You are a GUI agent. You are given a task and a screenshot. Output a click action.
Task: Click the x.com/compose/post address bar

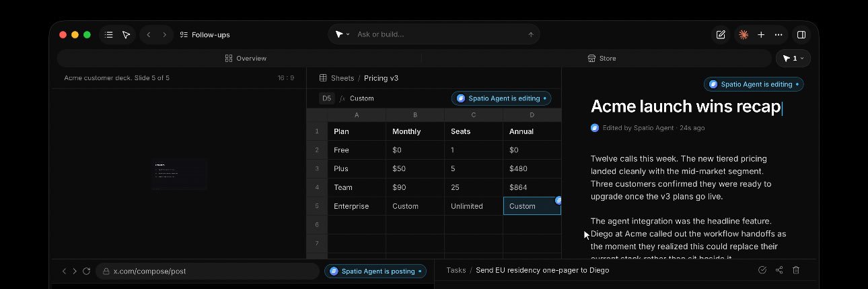(x=207, y=271)
